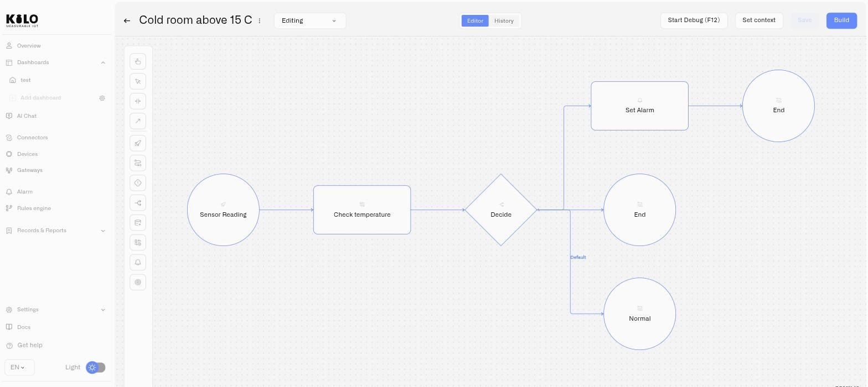
Task: Add a database node from toolbar
Action: tap(138, 223)
